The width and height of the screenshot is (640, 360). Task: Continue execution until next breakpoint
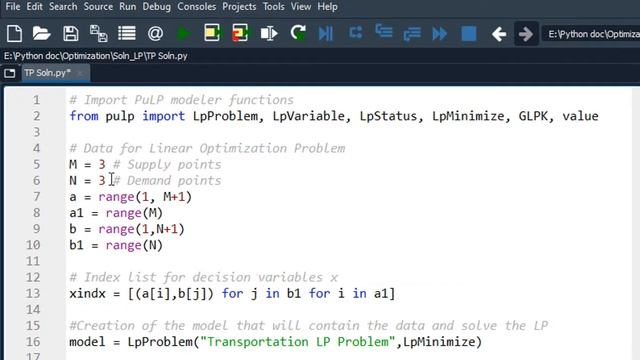(440, 33)
